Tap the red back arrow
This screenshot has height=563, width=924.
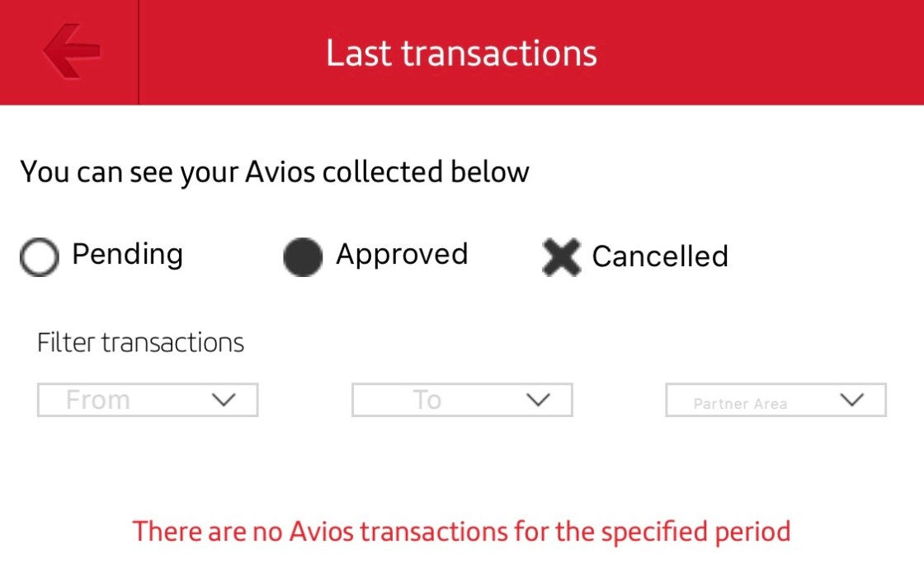pyautogui.click(x=71, y=50)
